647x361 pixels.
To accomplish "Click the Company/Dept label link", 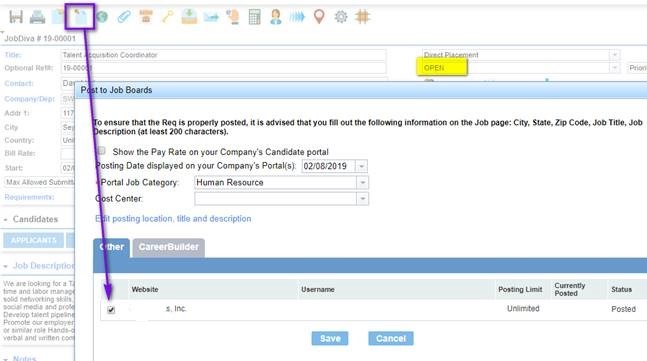I will point(29,99).
